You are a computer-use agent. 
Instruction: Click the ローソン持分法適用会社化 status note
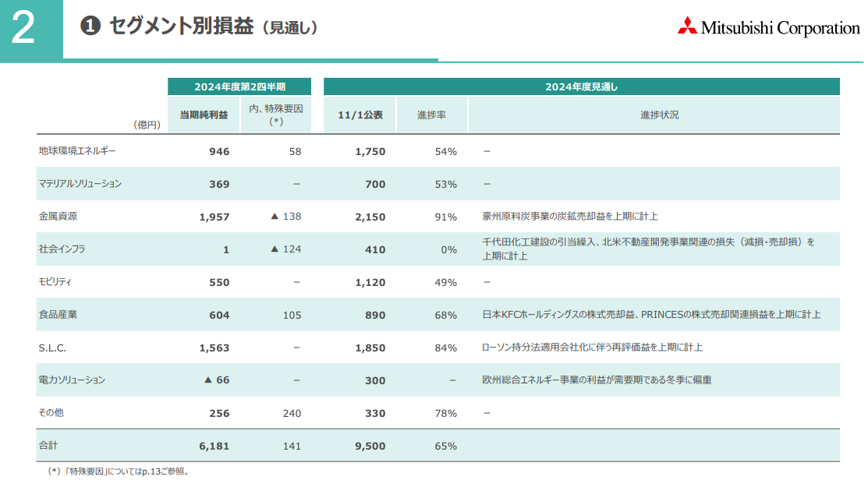[x=593, y=348]
